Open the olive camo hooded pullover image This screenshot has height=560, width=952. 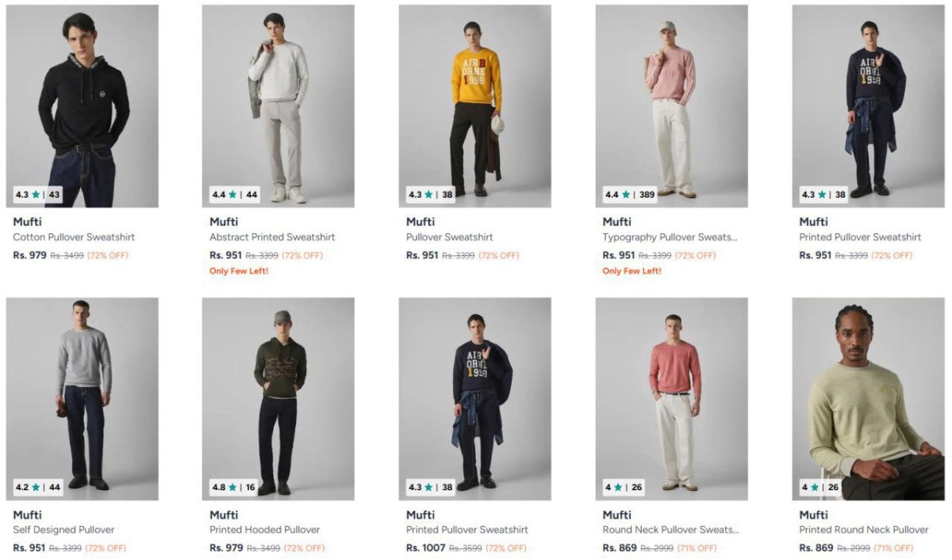(278, 398)
